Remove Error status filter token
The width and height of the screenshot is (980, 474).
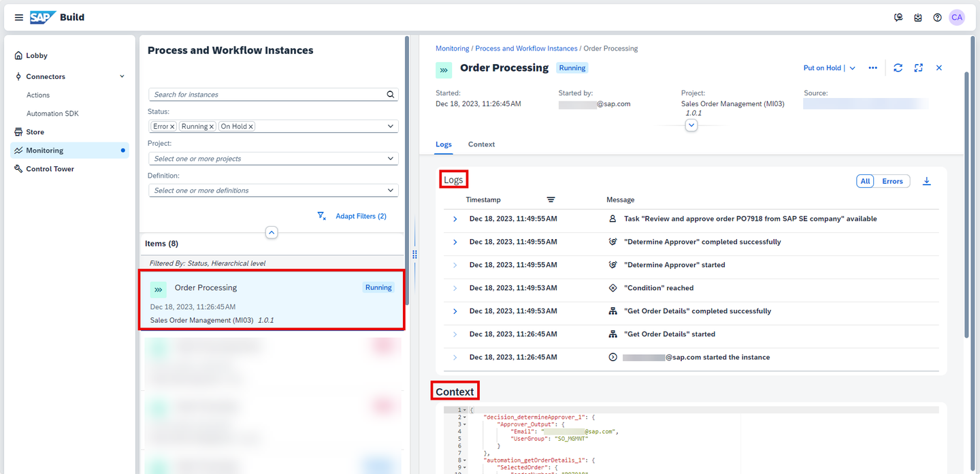[x=172, y=127]
